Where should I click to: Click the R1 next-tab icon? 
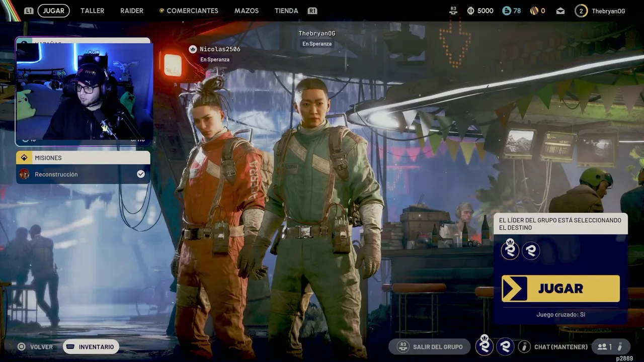312,11
